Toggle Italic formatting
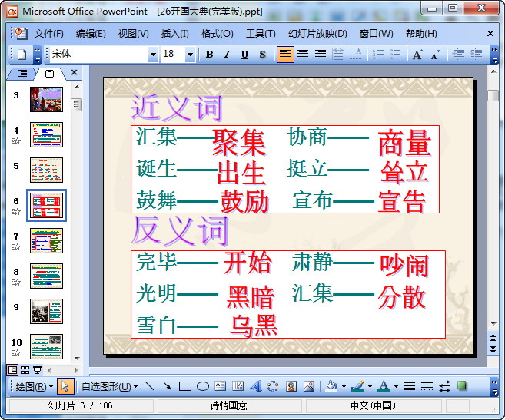Screen dimensions: 505x420 coord(227,54)
